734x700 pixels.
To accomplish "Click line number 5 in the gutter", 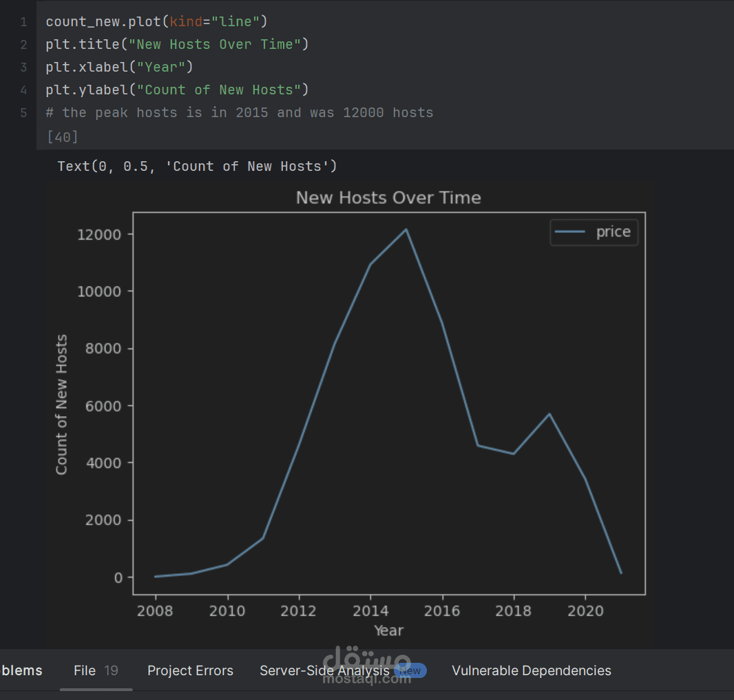I will tap(23, 112).
